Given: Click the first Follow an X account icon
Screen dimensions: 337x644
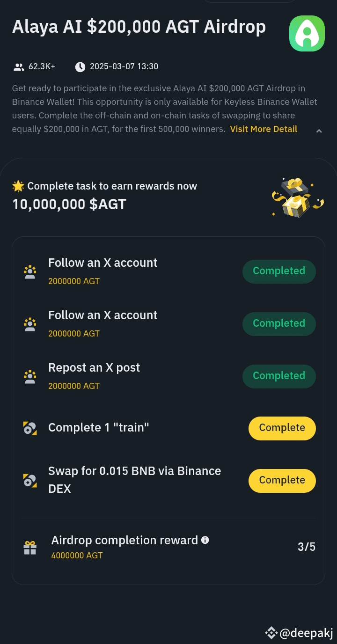Looking at the screenshot, I should click(x=30, y=272).
